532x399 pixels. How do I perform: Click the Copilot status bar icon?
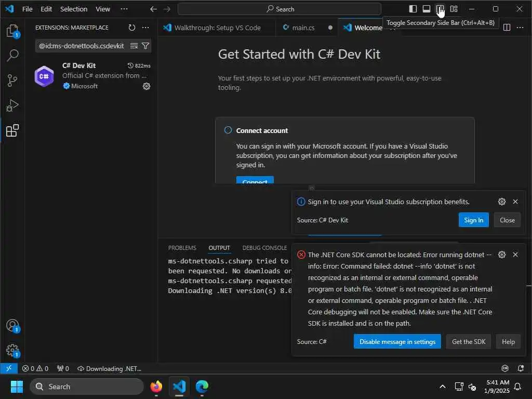point(505,368)
